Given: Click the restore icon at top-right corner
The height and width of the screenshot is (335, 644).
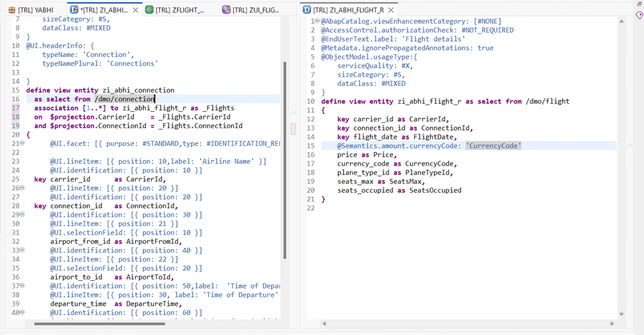Looking at the screenshot, I should point(639,4).
